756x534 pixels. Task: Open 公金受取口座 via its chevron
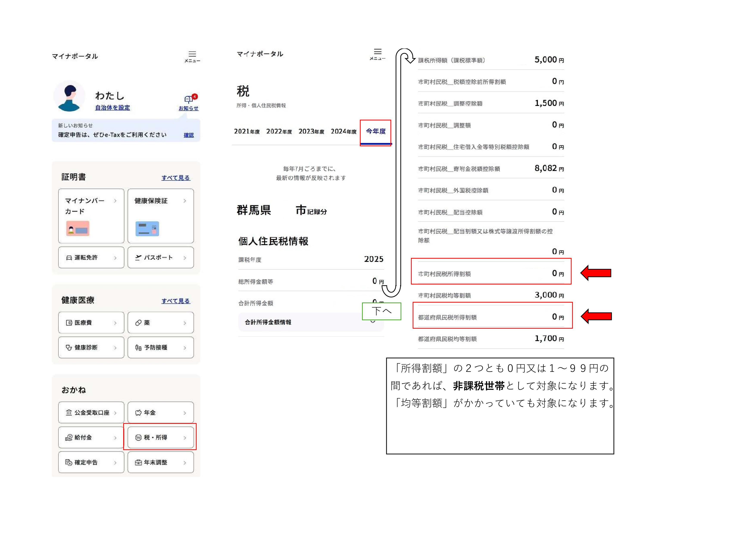115,413
